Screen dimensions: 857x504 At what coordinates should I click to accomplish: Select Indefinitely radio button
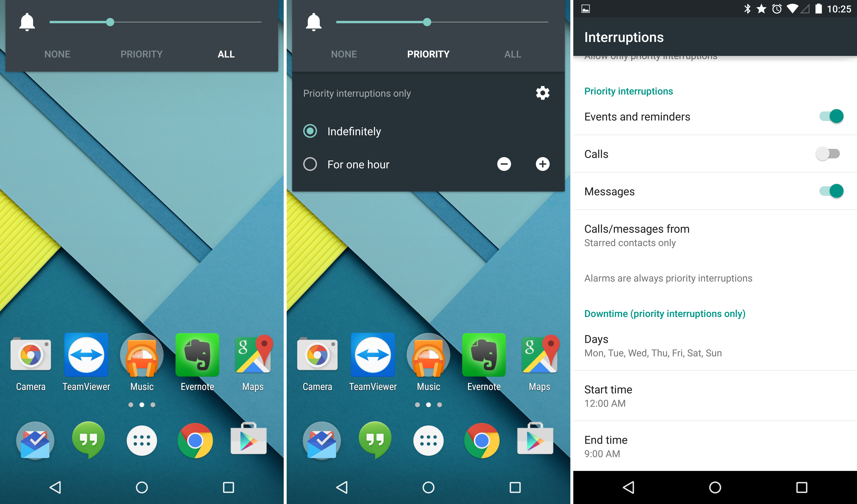pyautogui.click(x=310, y=131)
